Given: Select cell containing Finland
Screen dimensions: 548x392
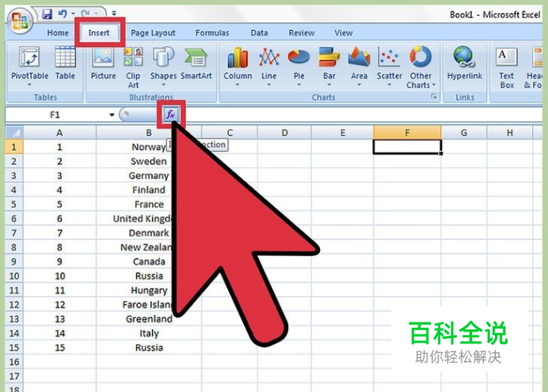Looking at the screenshot, I should (x=149, y=190).
